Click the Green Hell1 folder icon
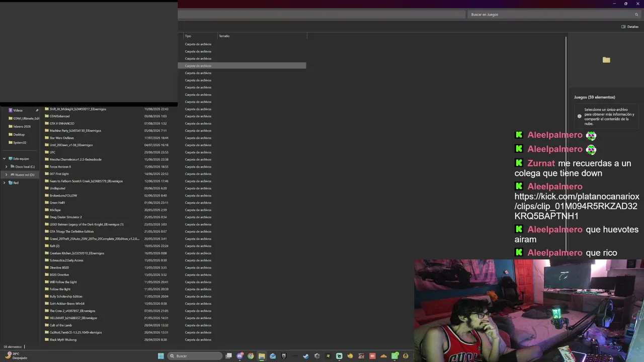 pos(47,203)
